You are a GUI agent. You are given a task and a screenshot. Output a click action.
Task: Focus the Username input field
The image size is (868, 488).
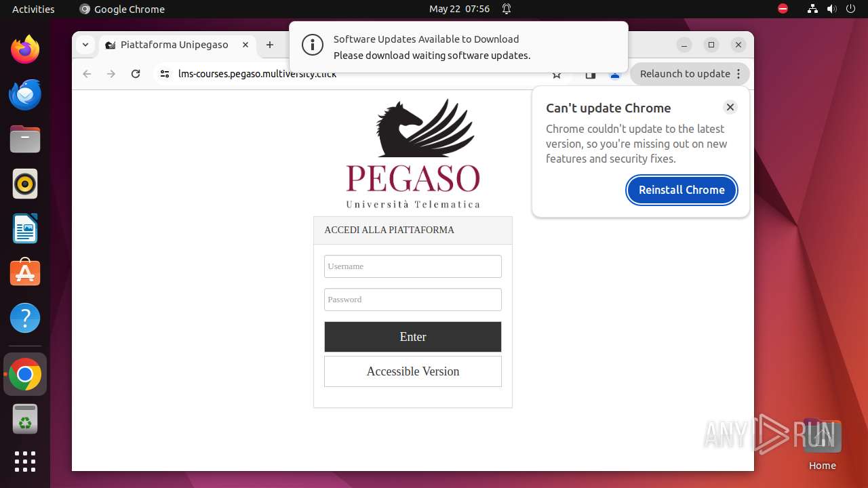pyautogui.click(x=413, y=266)
